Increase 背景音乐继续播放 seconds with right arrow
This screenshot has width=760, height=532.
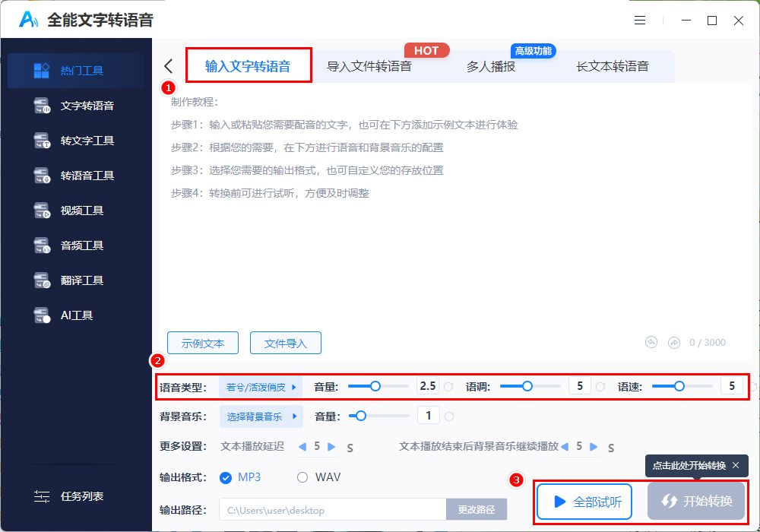594,447
